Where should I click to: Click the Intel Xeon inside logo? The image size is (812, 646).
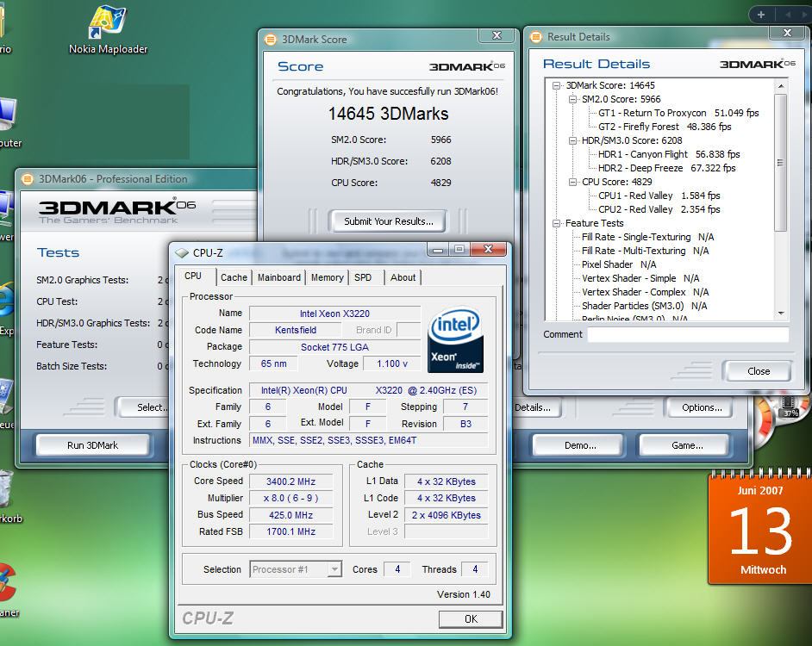pyautogui.click(x=455, y=339)
